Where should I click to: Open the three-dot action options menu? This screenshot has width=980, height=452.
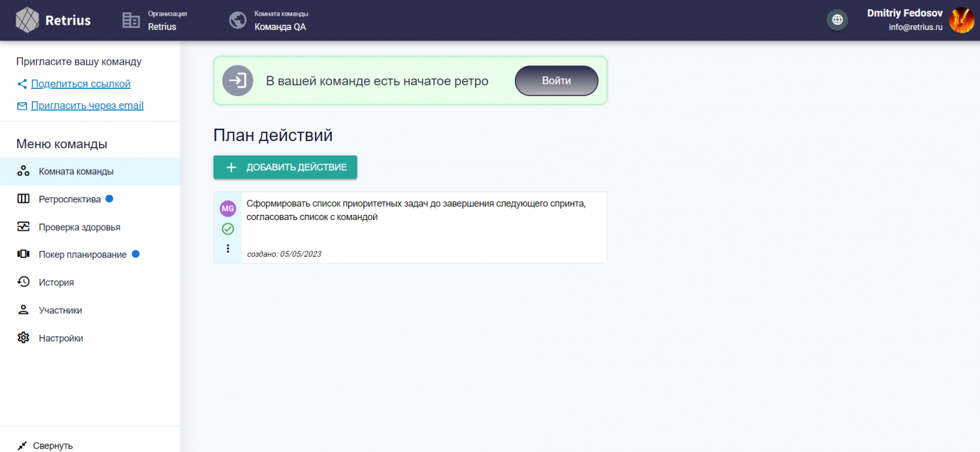click(x=228, y=248)
